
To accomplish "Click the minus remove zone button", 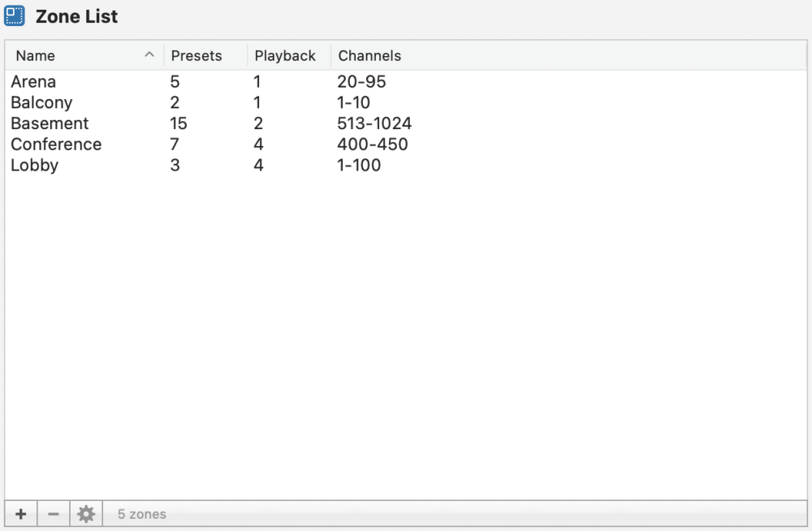I will [54, 514].
